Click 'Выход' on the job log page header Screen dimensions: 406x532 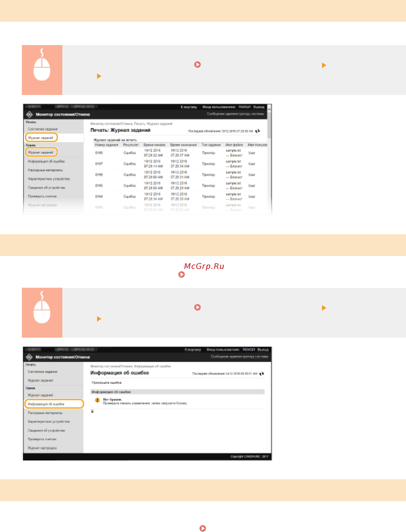[259, 107]
